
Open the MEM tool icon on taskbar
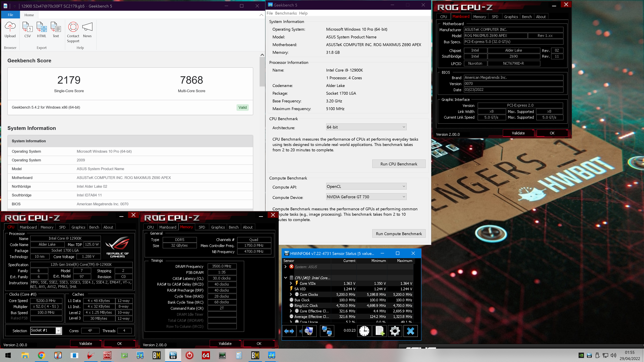coord(222,355)
